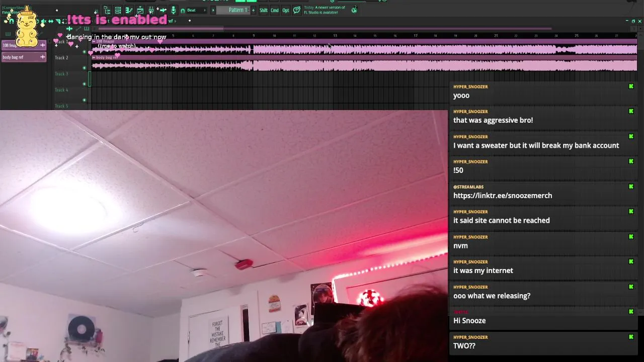Toggle the snap magnet icon beside Beat
Screen dimensions: 644x362
coord(183,11)
